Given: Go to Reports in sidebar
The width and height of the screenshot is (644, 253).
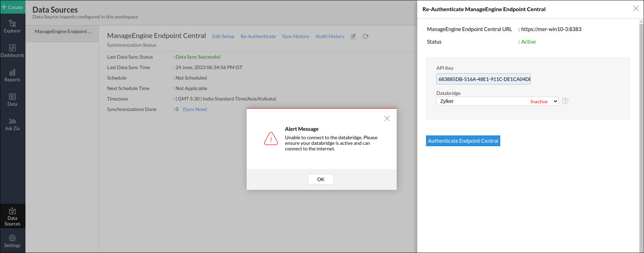Looking at the screenshot, I should [x=12, y=75].
